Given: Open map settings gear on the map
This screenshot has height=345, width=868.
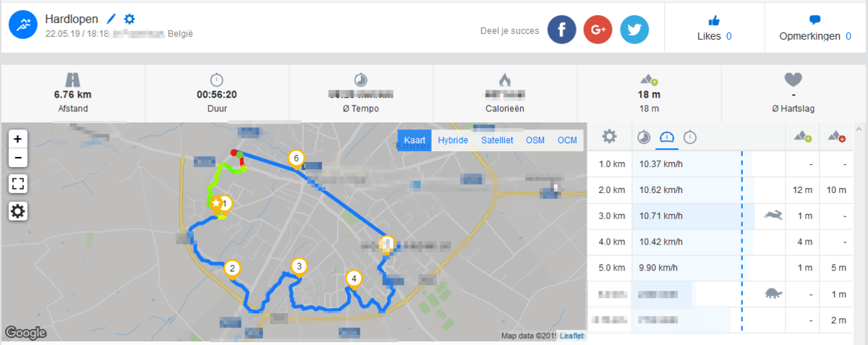Looking at the screenshot, I should click(x=18, y=211).
